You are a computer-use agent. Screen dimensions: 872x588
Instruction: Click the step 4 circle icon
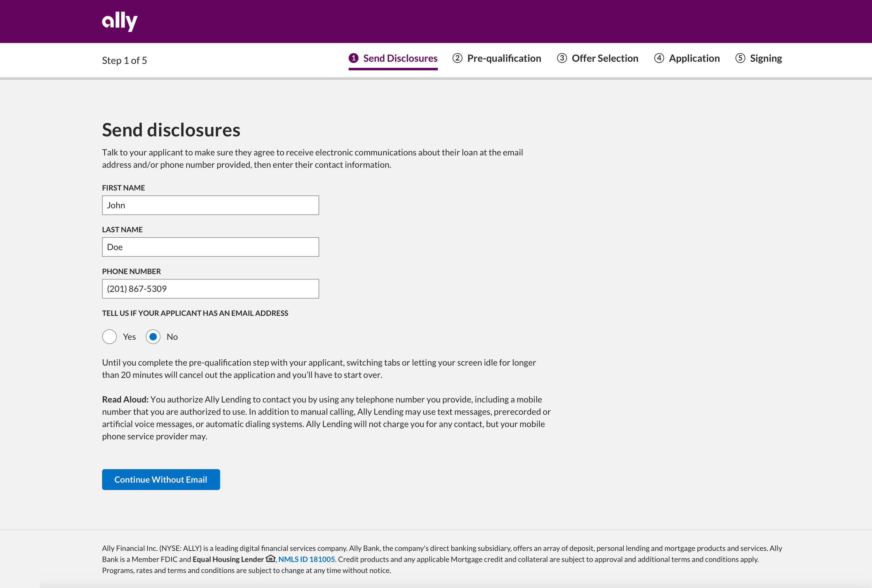(659, 58)
